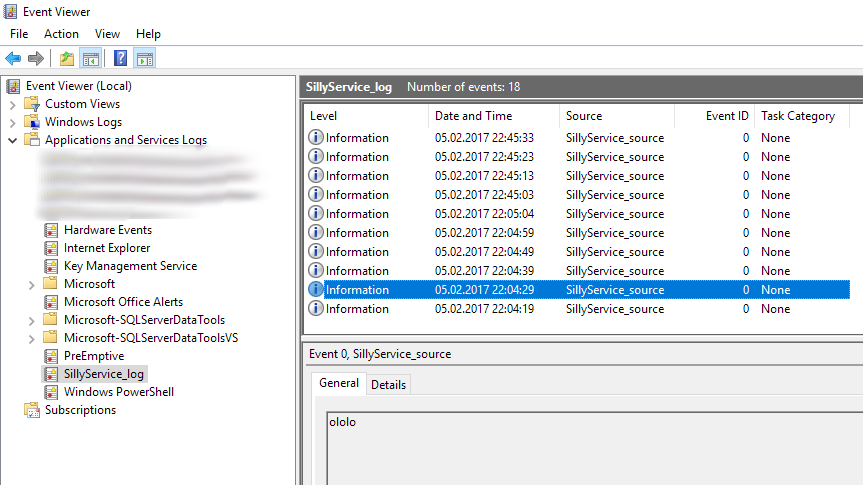Viewport: 863px width, 485px height.
Task: Expand the Microsoft-SQLServerDataTools node
Action: point(31,320)
